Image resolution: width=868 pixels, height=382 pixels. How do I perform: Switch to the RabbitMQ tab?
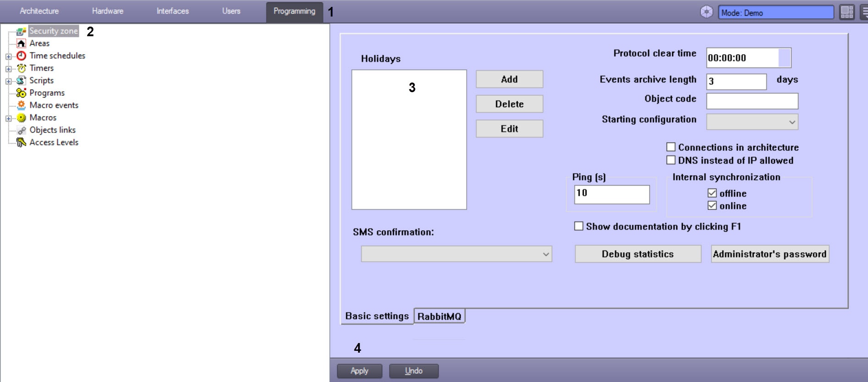coord(439,316)
